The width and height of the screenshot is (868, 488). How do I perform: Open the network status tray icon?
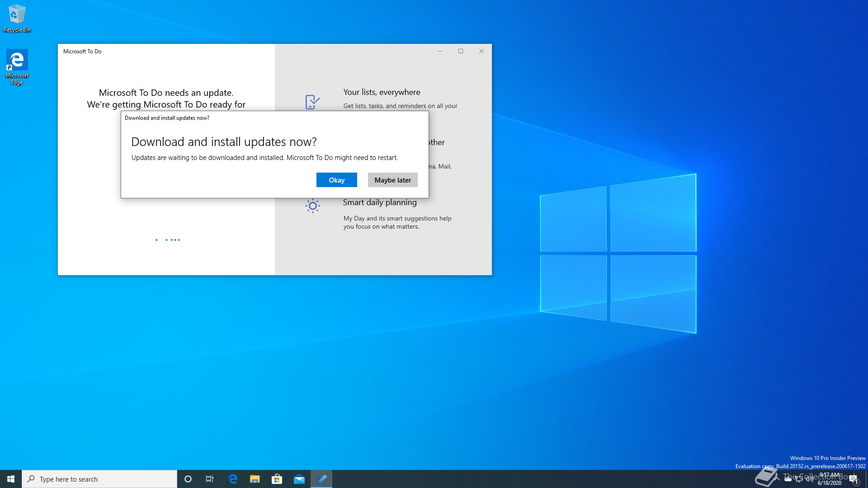click(799, 479)
